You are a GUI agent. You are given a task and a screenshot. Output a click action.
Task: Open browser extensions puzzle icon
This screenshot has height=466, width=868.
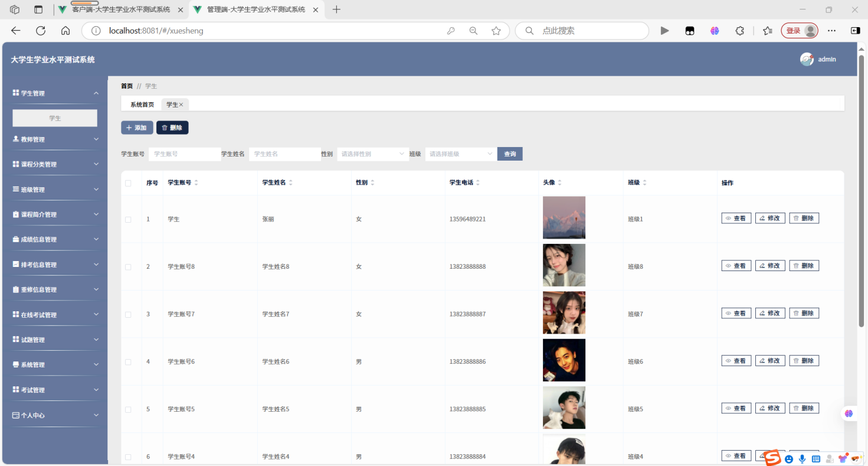pos(740,31)
